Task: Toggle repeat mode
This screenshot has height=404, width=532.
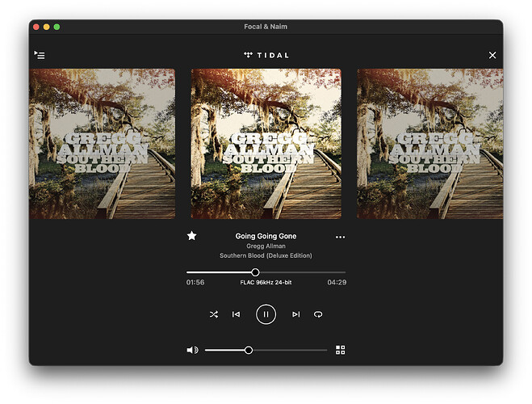Action: click(x=318, y=314)
